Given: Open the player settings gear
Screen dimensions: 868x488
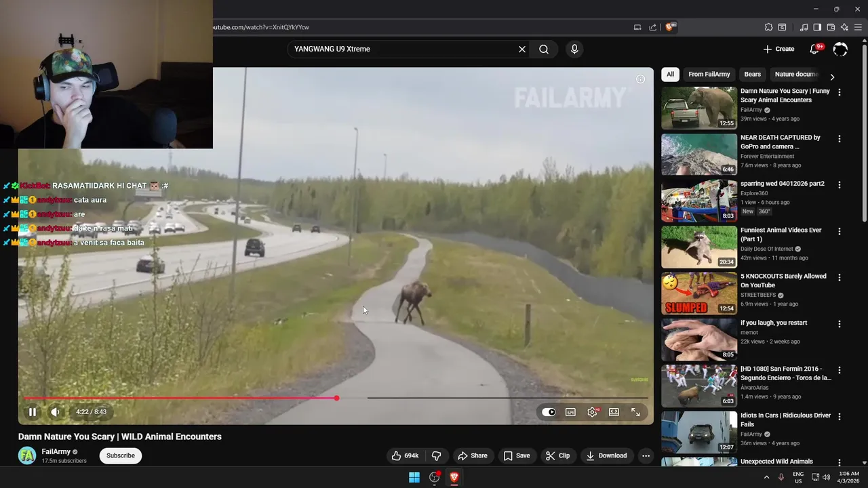Looking at the screenshot, I should [592, 412].
